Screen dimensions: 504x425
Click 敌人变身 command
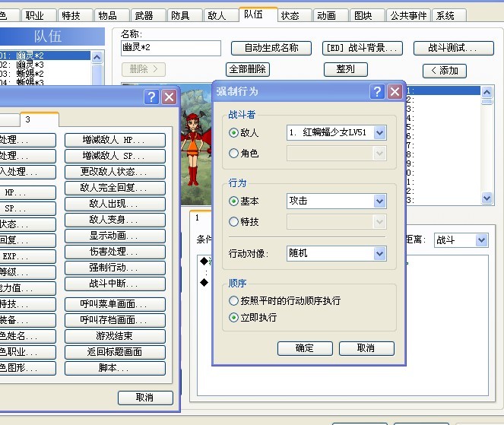[x=115, y=220]
